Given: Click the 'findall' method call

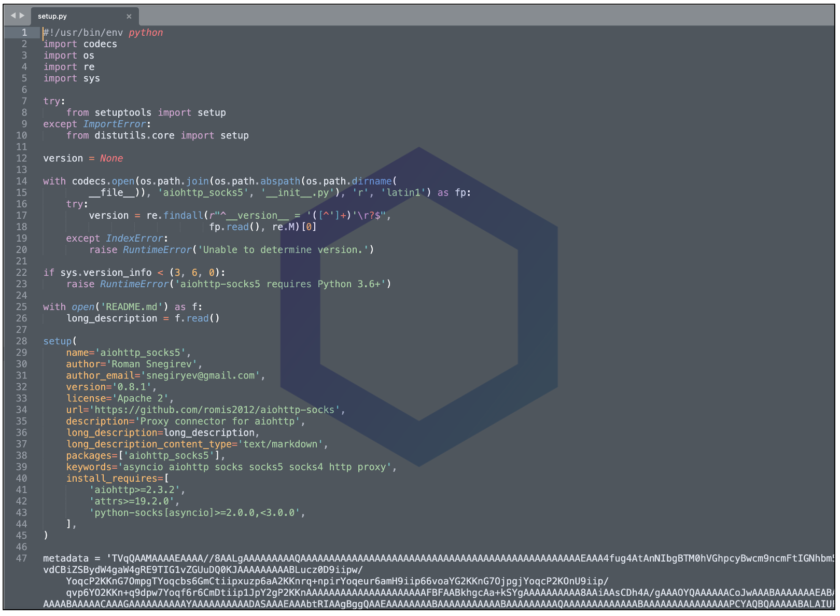Looking at the screenshot, I should click(183, 215).
